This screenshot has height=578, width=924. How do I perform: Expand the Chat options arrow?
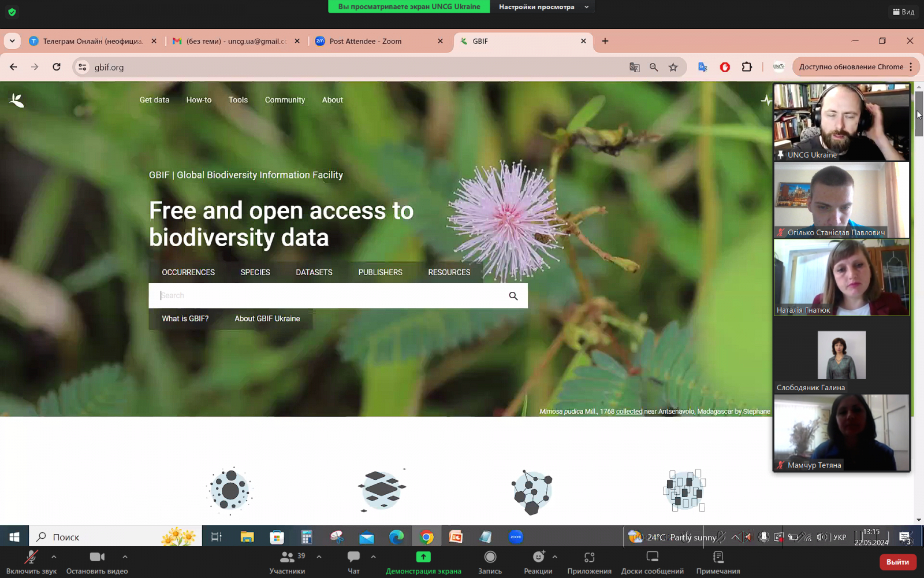click(x=373, y=557)
